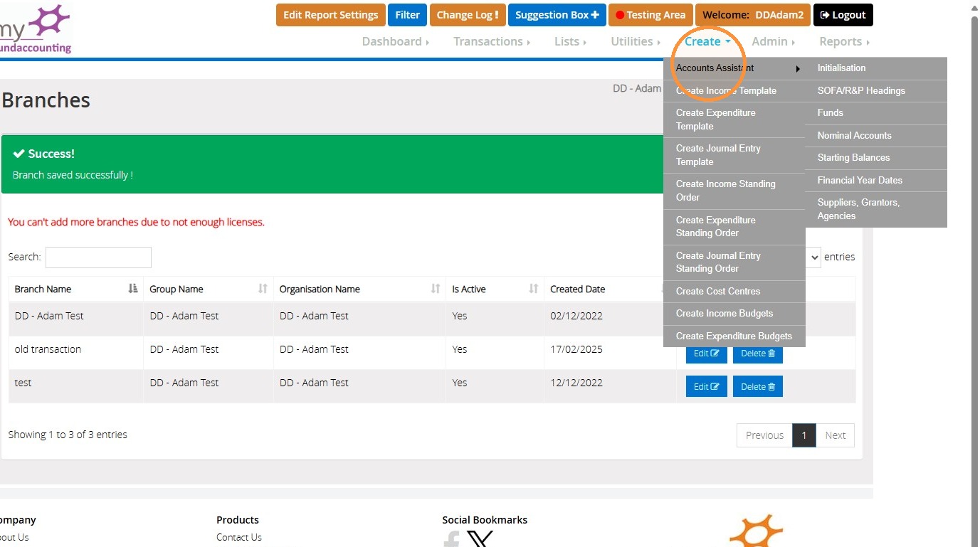This screenshot has height=547, width=980.
Task: Click the Next page button
Action: click(835, 435)
